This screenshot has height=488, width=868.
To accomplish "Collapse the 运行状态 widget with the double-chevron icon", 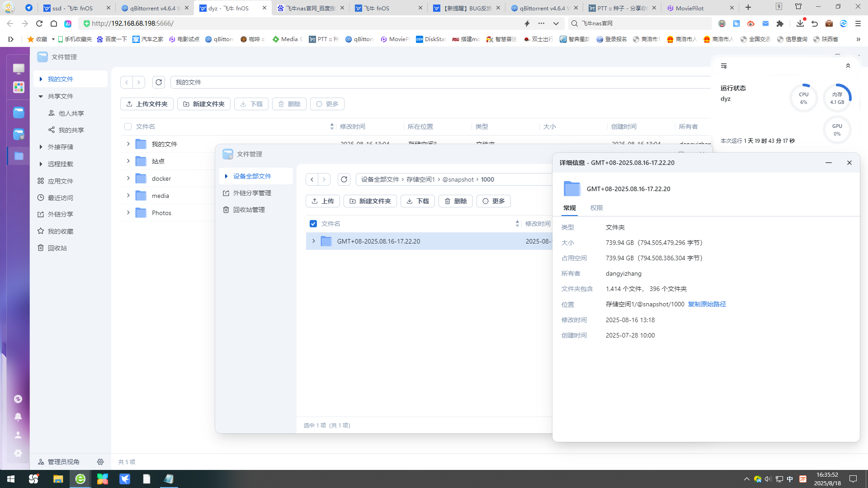I will (x=848, y=66).
